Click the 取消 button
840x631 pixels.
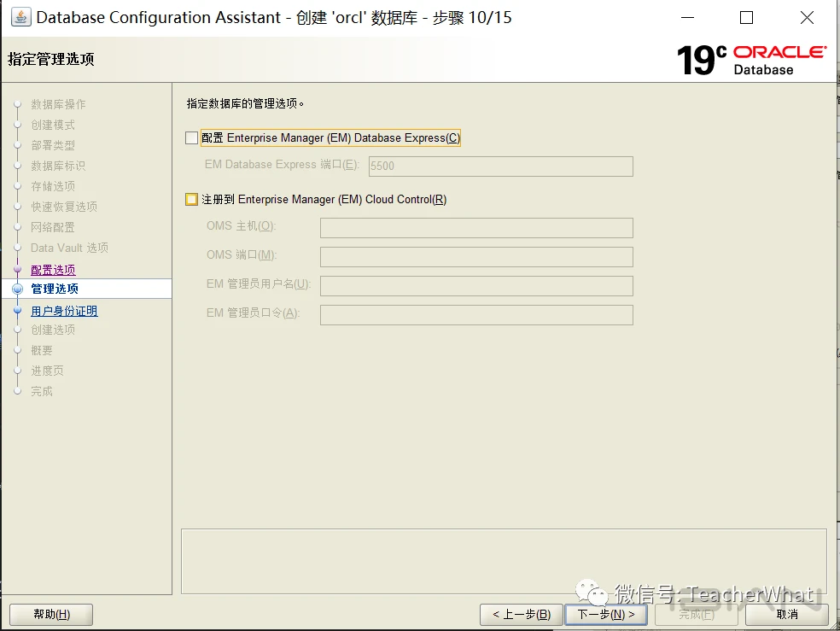tap(787, 615)
